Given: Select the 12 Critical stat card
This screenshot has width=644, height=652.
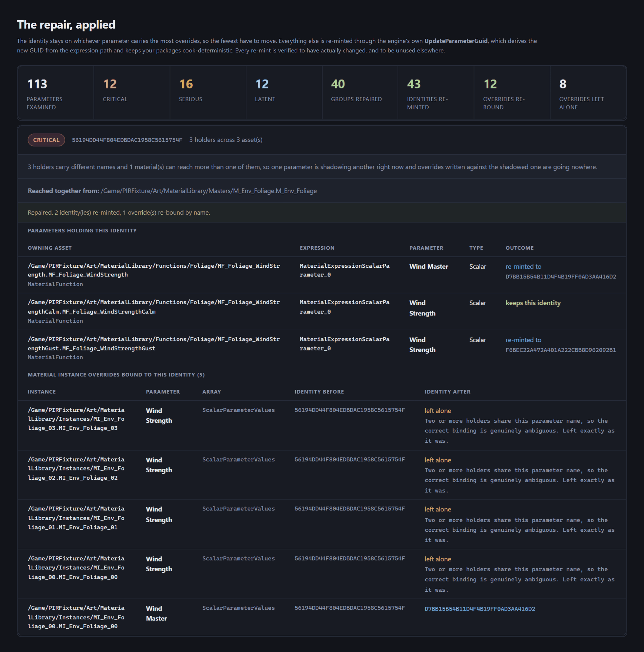Looking at the screenshot, I should point(132,93).
